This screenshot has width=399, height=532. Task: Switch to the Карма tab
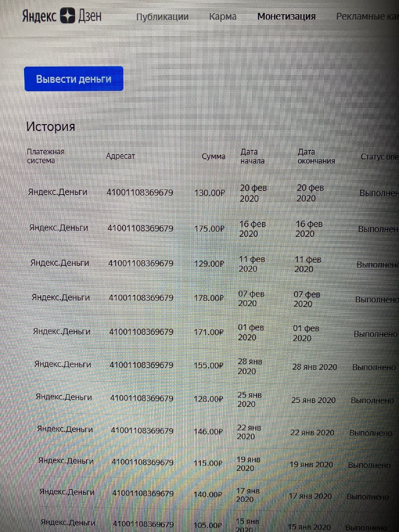coord(223,17)
